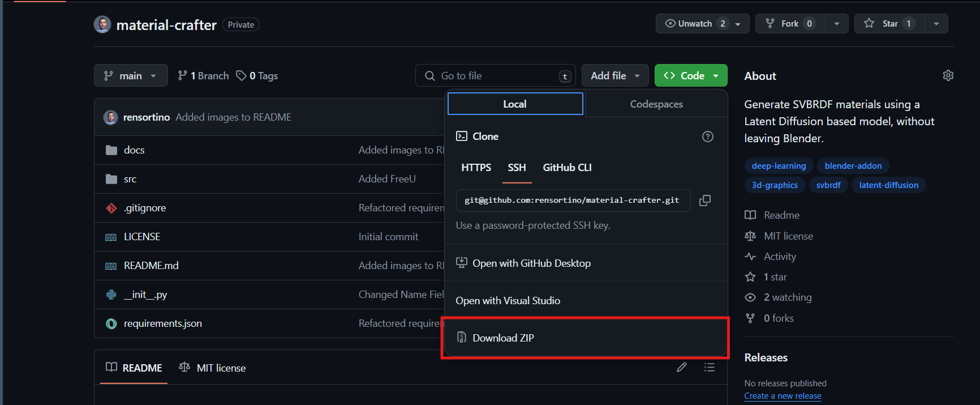Click the GitHub Desktop download icon
Viewport: 980px width, 405px height.
(462, 263)
